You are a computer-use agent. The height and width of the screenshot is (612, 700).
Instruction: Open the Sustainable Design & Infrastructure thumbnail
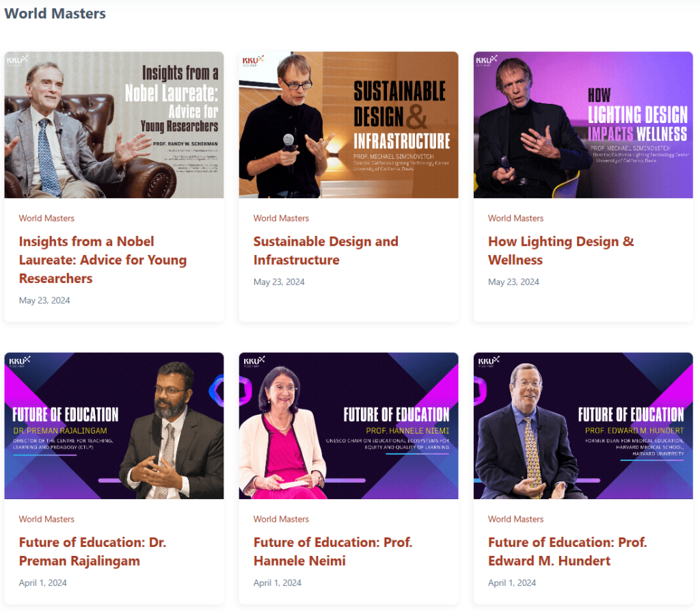click(x=349, y=124)
